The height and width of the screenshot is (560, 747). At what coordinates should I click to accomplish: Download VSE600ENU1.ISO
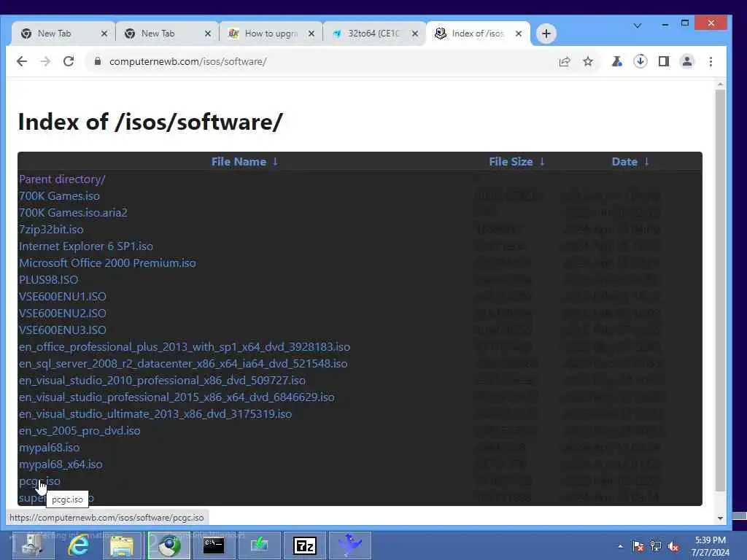pyautogui.click(x=63, y=297)
